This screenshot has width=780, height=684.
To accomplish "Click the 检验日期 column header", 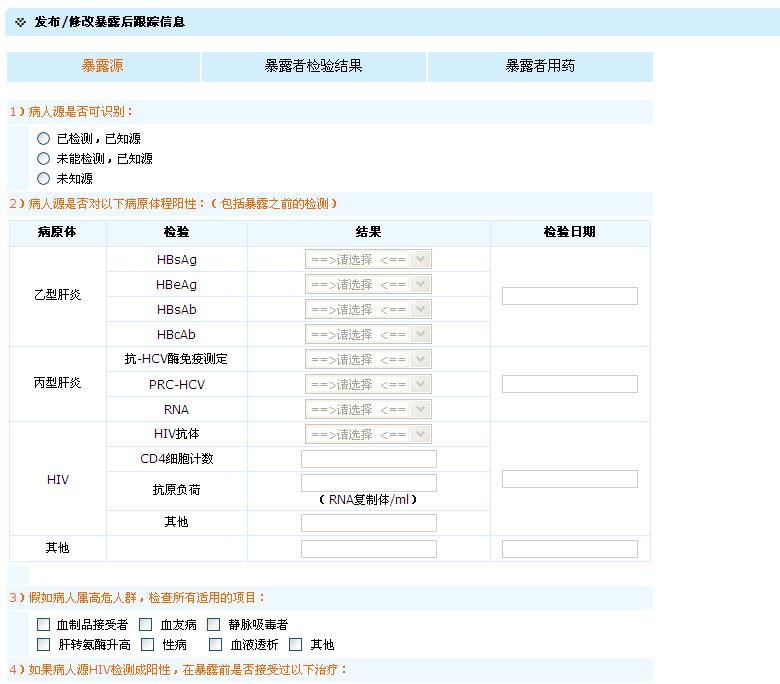I will pyautogui.click(x=570, y=232).
